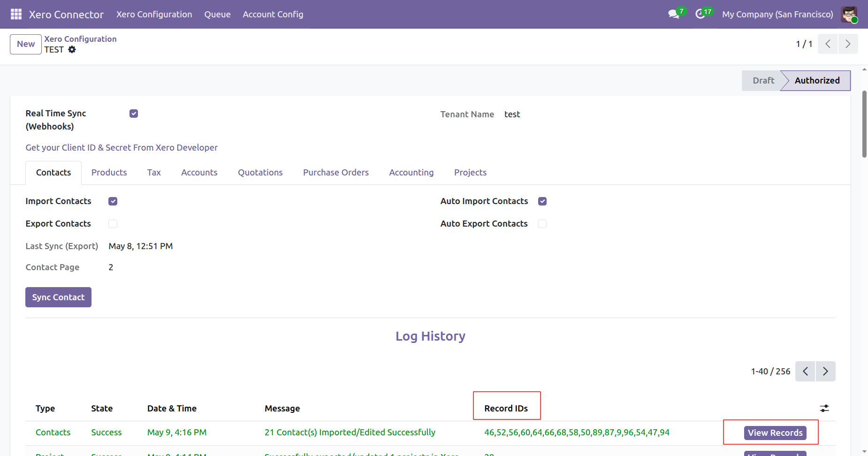Open the Account Config menu
Screen dimensions: 868x456
(x=273, y=14)
